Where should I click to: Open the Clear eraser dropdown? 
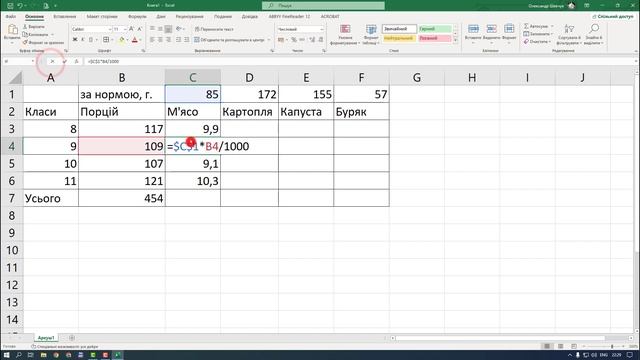pos(537,42)
